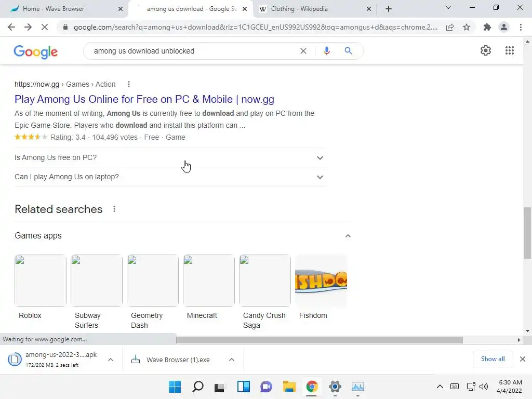Go forward to next page
Viewport: 532px width, 399px height.
click(28, 27)
